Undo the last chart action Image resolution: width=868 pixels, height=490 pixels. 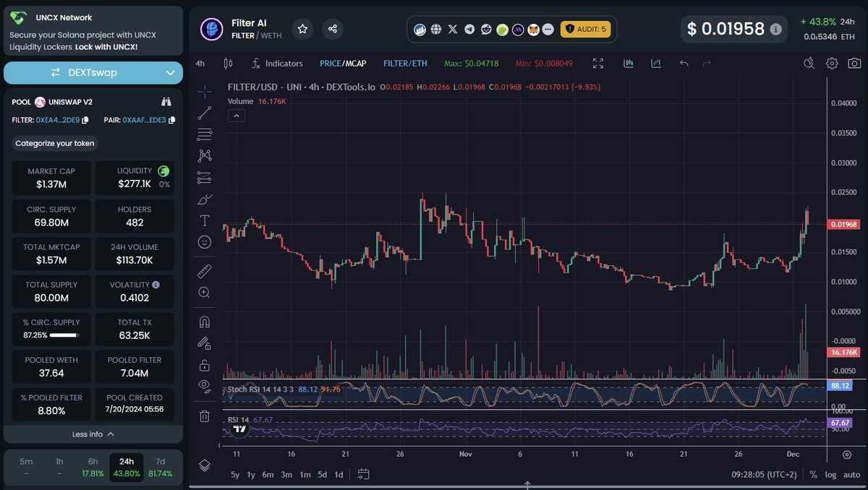(x=684, y=64)
